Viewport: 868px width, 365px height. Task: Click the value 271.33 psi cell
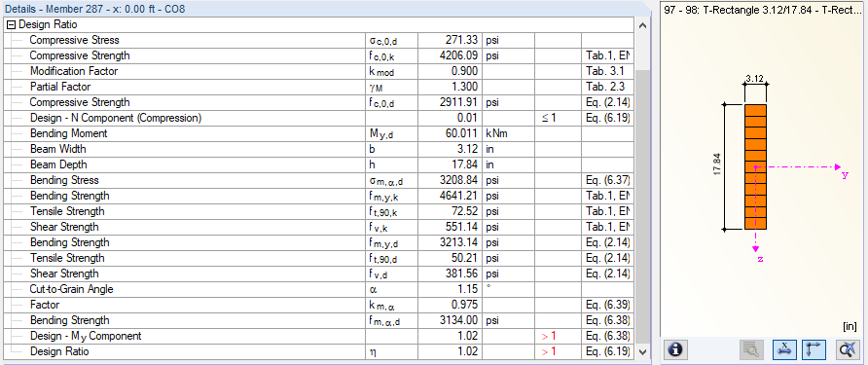coord(451,41)
